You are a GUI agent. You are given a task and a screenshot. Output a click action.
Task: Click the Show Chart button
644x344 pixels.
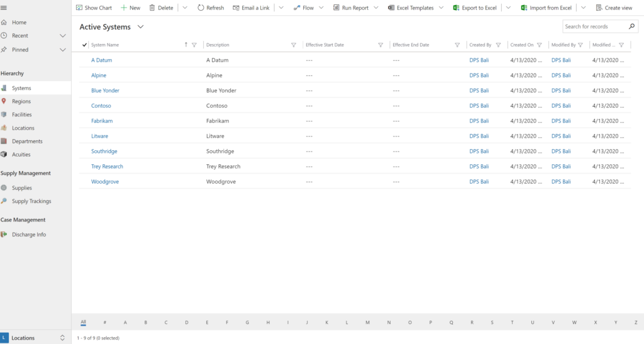point(94,8)
